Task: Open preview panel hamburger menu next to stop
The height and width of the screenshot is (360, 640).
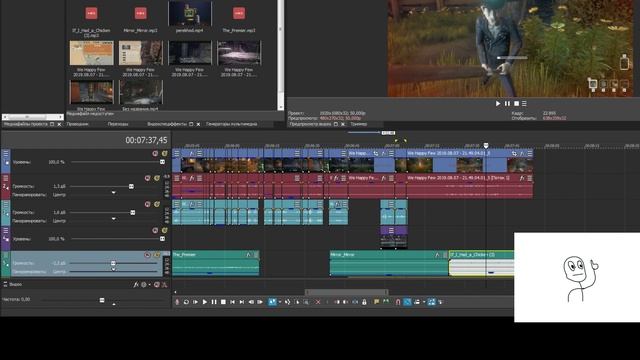Action: point(524,104)
